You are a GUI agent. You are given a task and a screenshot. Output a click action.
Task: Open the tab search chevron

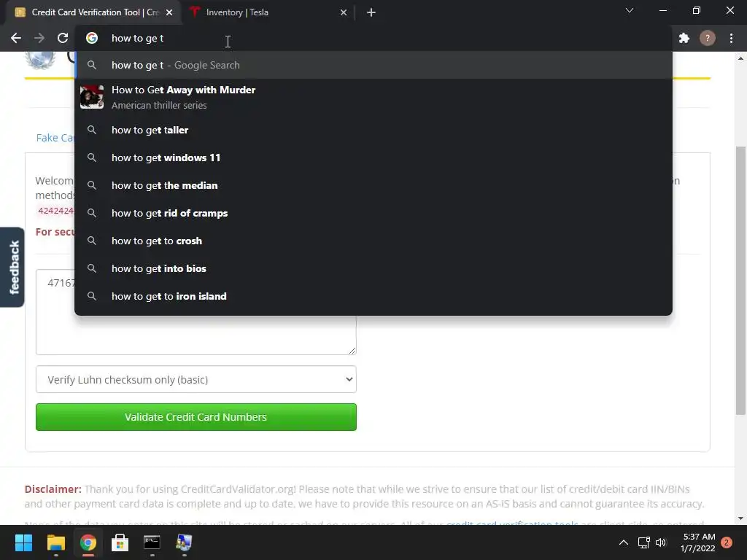(630, 10)
